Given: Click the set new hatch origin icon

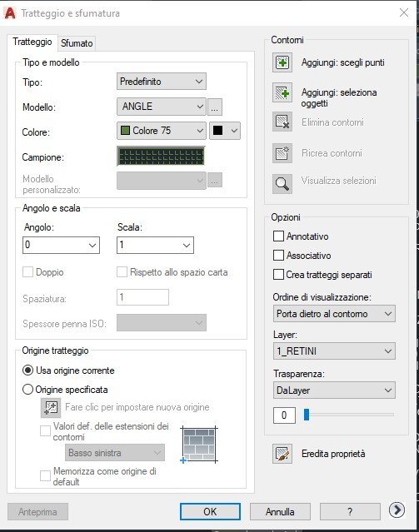Looking at the screenshot, I should 51,407.
